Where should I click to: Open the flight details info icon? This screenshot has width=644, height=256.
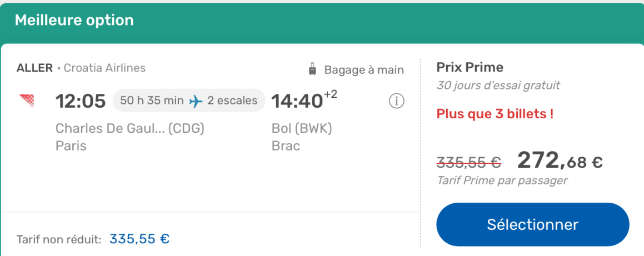click(396, 101)
